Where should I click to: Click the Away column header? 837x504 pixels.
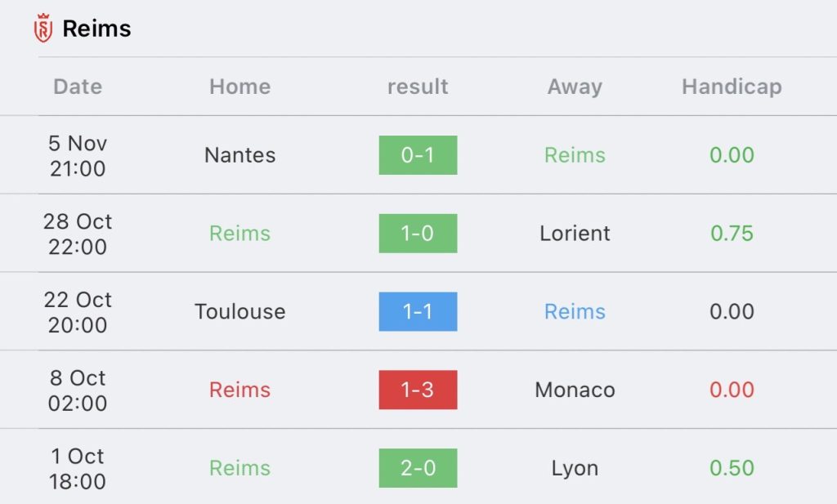coord(575,87)
